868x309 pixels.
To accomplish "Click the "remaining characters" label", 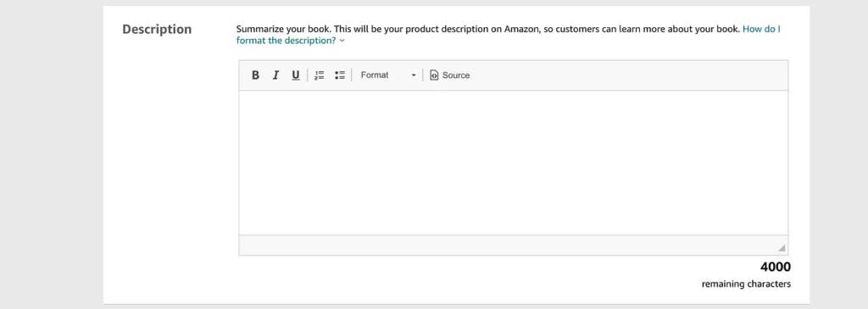I will point(746,284).
